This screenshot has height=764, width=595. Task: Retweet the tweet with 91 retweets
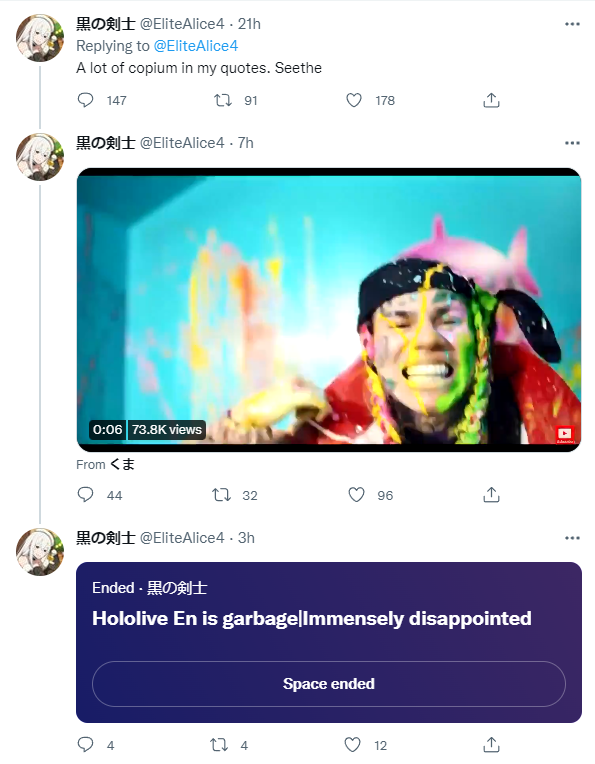(223, 100)
